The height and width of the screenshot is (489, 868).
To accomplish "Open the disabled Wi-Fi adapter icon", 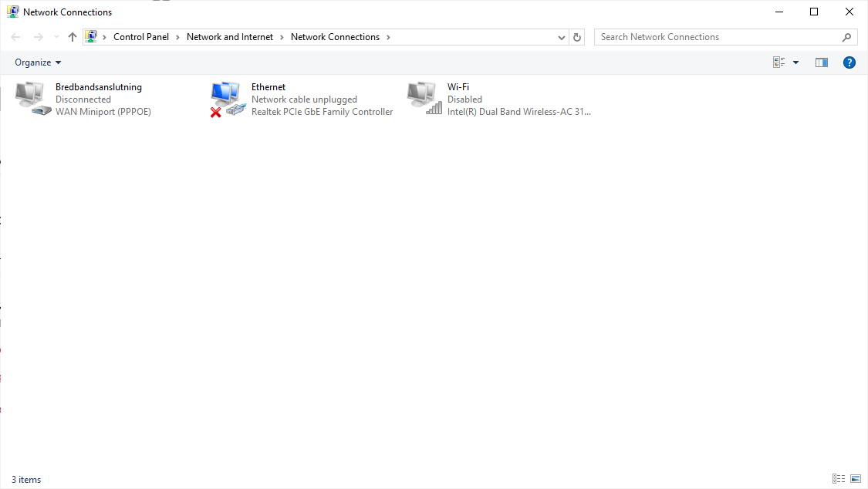I will click(x=423, y=96).
